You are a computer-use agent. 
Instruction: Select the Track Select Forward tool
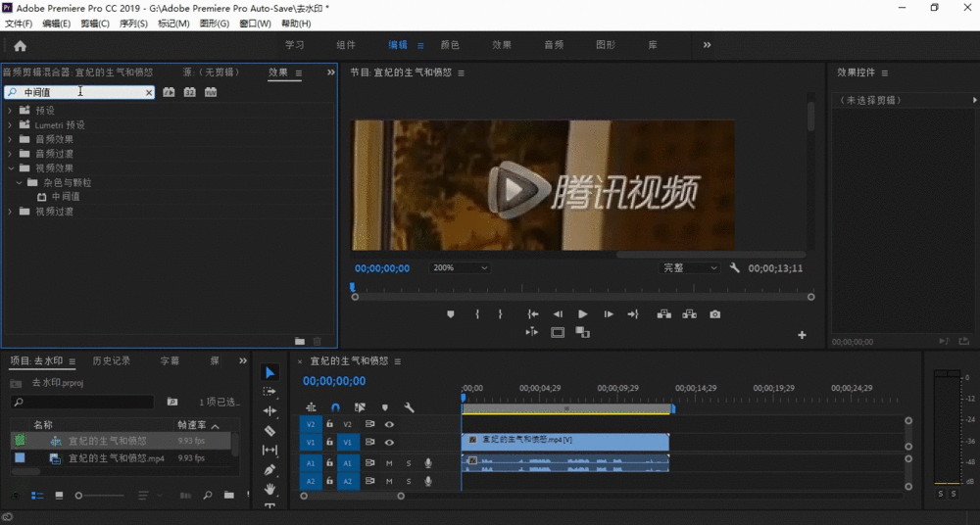(269, 391)
